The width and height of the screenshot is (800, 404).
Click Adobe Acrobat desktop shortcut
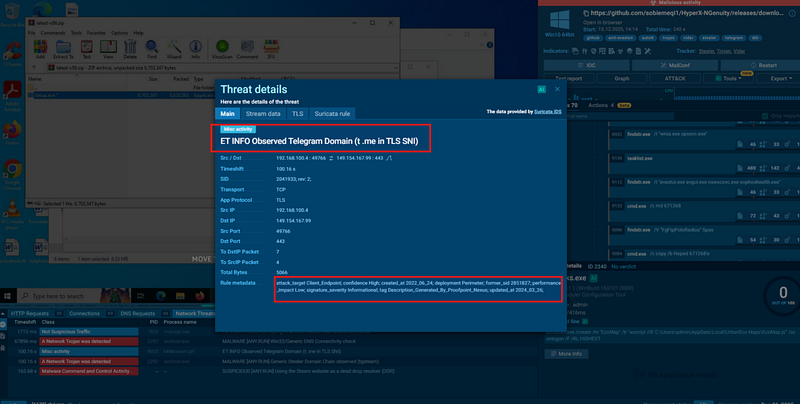pos(12,96)
